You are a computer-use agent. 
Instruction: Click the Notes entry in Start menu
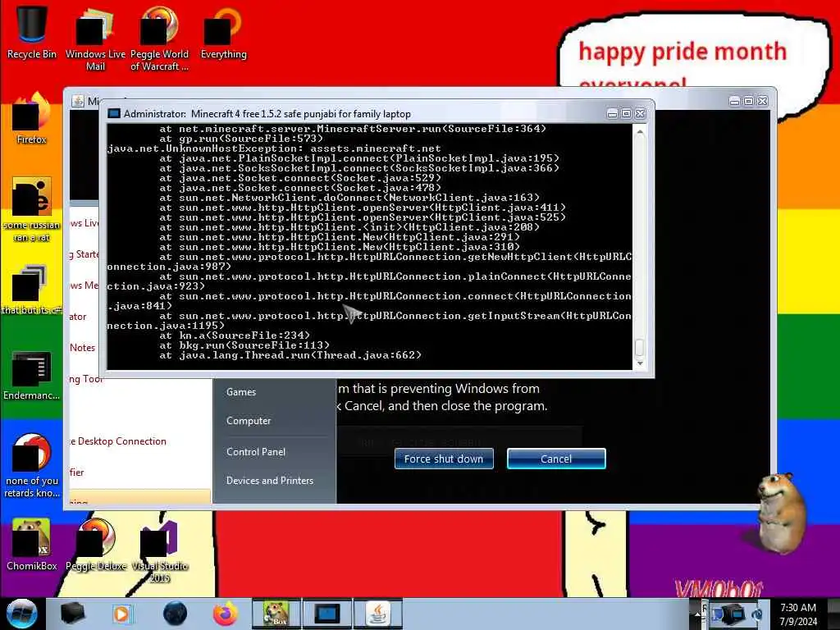83,348
